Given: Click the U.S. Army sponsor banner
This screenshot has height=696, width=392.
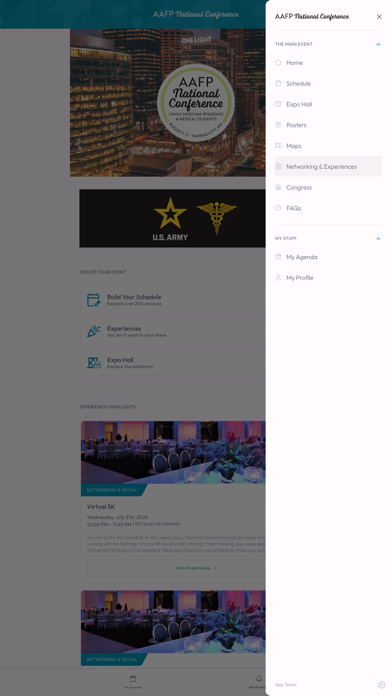Looking at the screenshot, I should pos(172,218).
